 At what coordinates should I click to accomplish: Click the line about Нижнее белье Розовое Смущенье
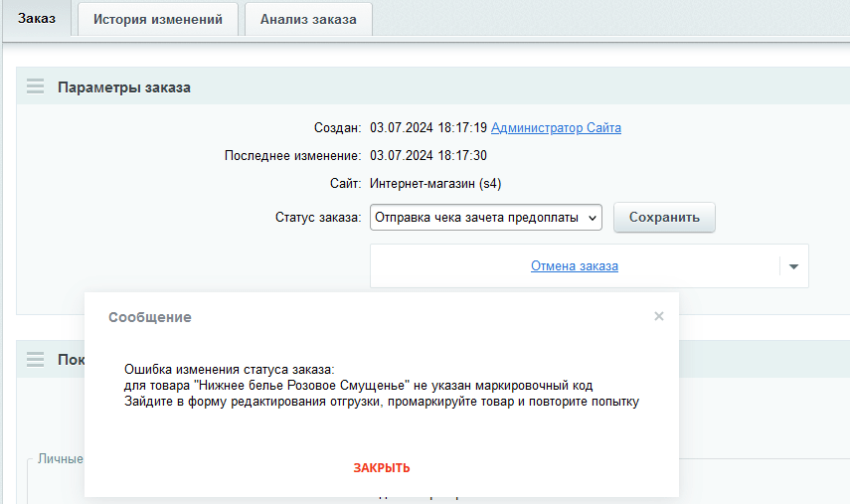click(358, 386)
